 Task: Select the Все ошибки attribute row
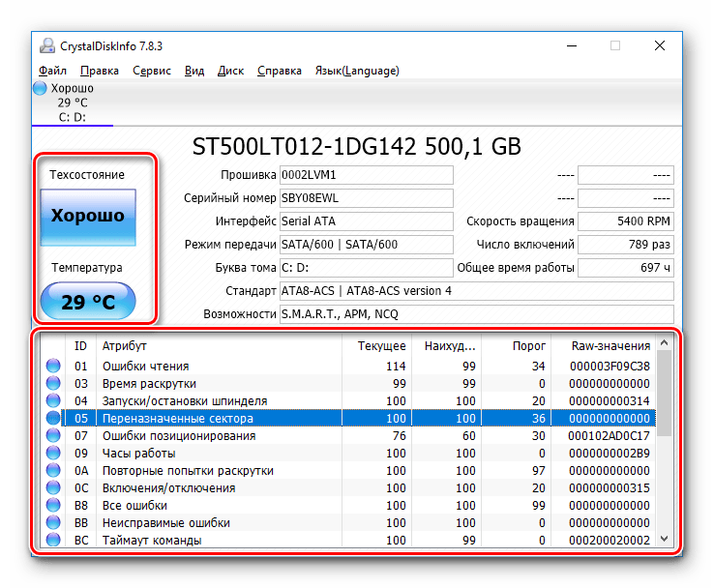click(x=348, y=505)
